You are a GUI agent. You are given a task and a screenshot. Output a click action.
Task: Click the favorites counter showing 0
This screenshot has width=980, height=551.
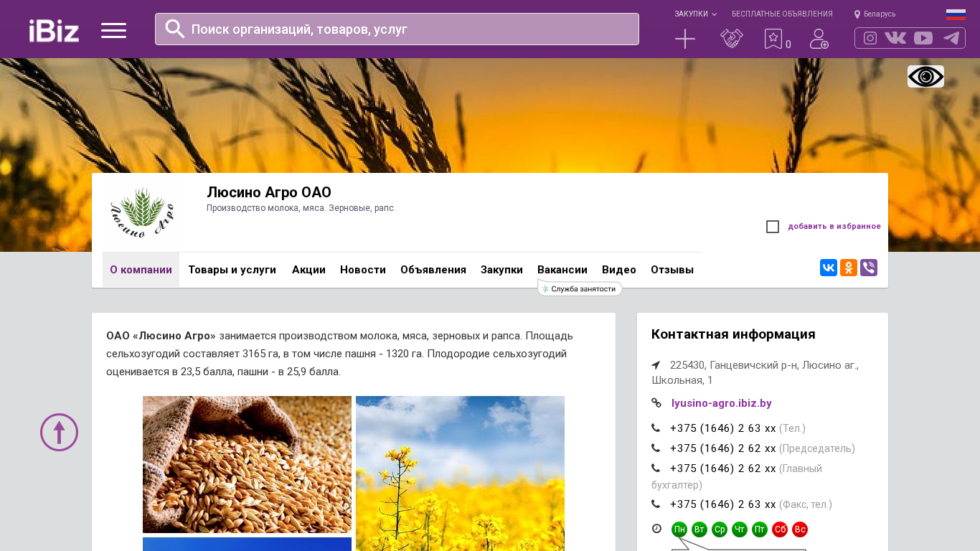[788, 44]
